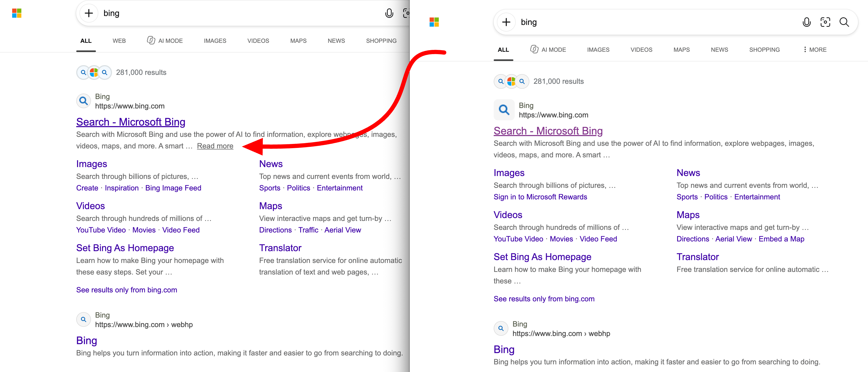Click the webhp result favicon in the right window
This screenshot has width=868, height=372.
click(x=501, y=328)
